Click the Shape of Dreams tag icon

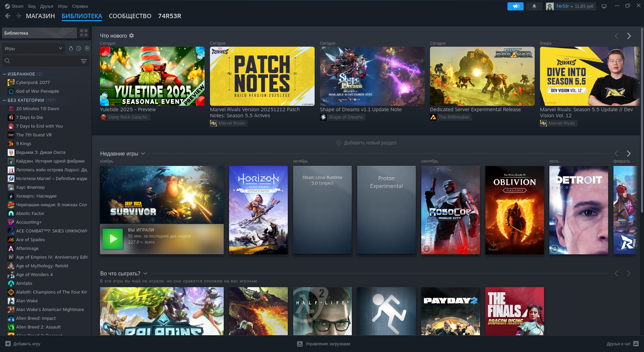coord(323,117)
